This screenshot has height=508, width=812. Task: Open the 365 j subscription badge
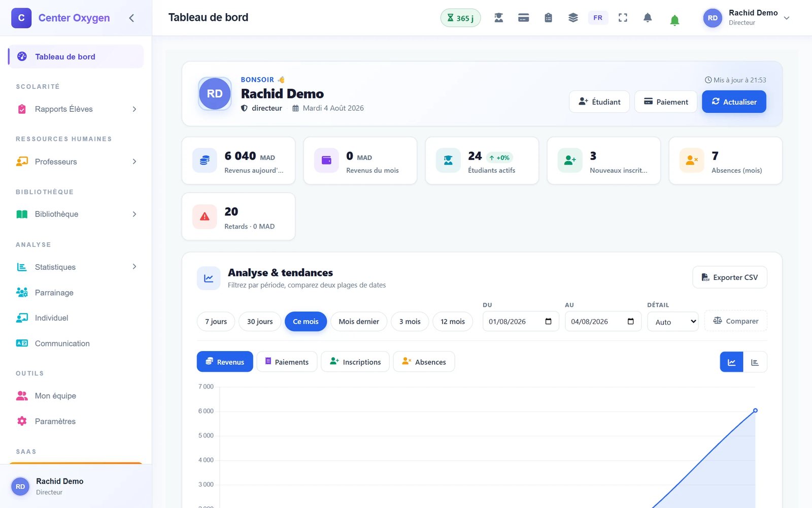coord(460,18)
